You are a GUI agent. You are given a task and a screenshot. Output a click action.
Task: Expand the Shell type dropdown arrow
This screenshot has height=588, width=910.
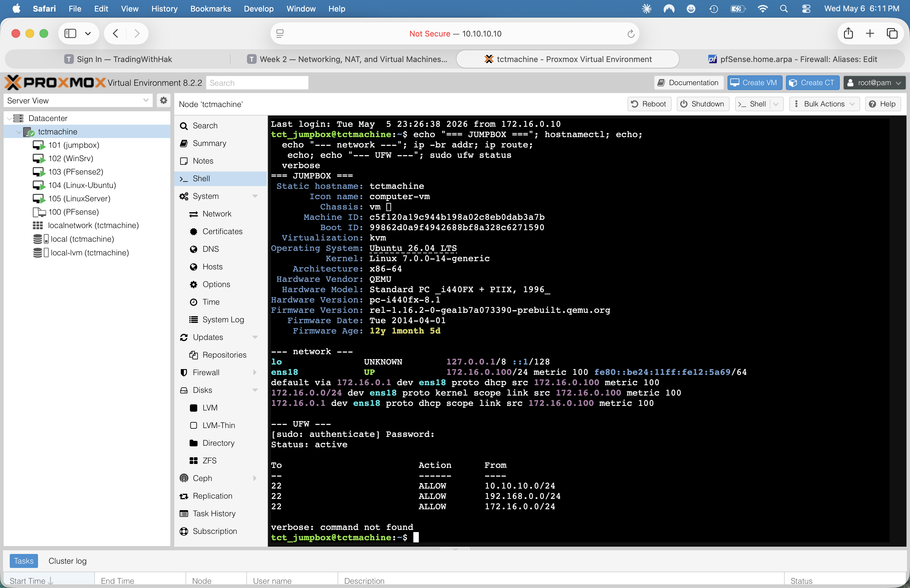pos(776,104)
